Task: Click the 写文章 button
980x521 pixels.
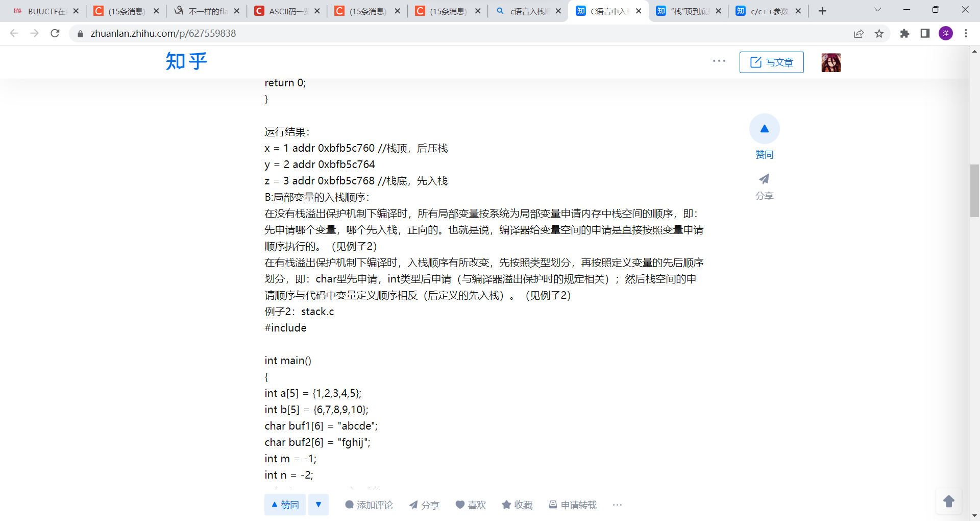Action: point(771,62)
